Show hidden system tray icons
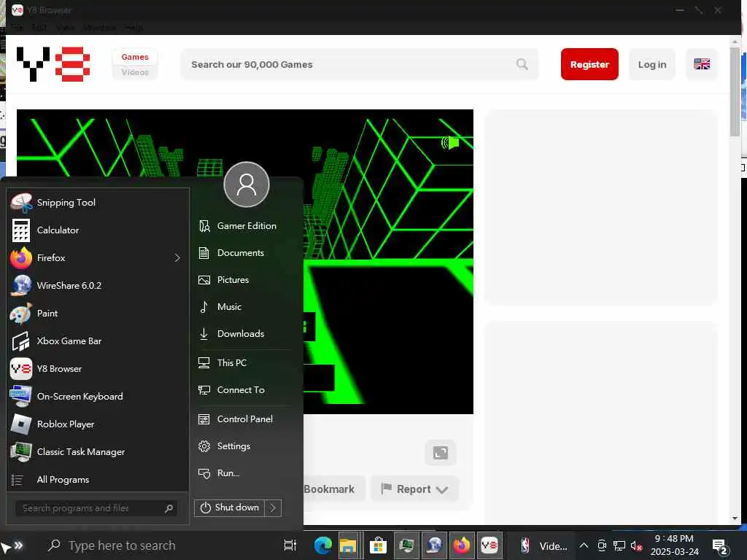 click(584, 545)
